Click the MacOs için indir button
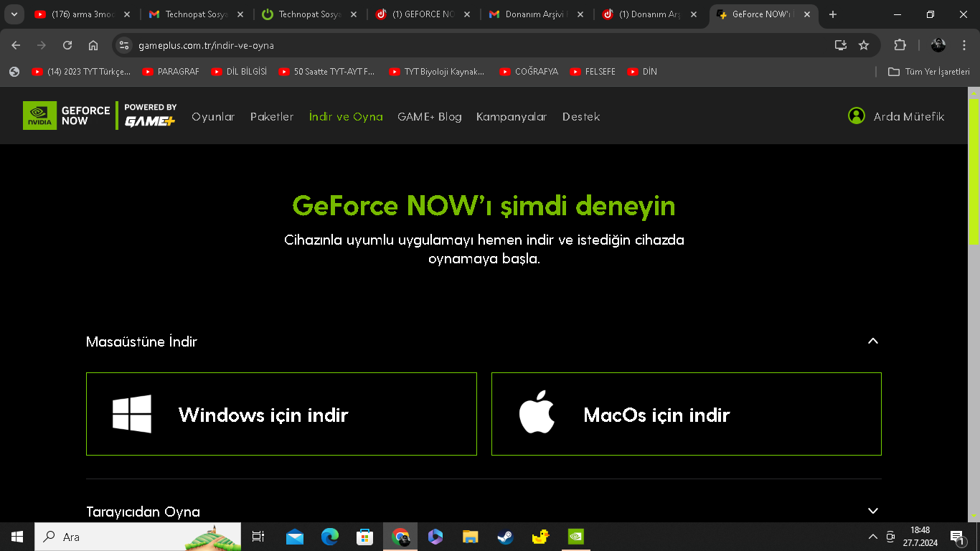 [x=687, y=414]
